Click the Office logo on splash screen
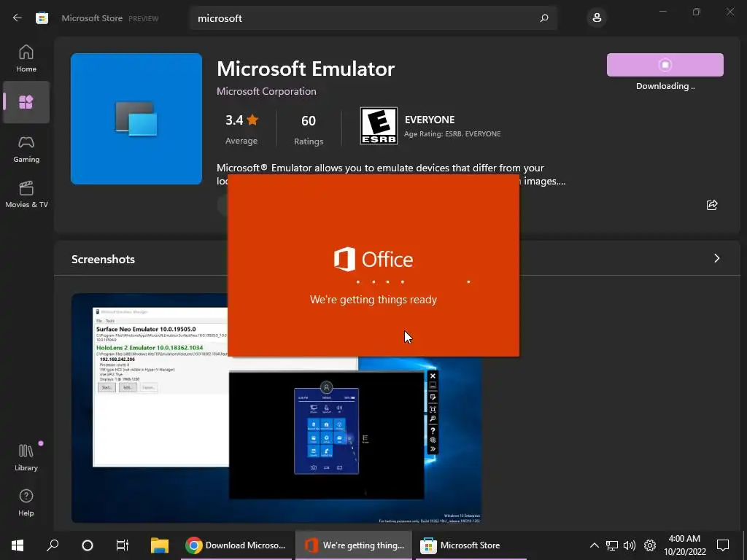747x560 pixels. (x=373, y=259)
